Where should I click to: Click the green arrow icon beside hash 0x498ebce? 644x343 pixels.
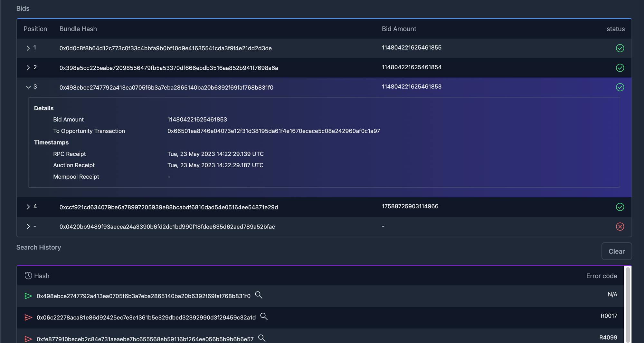coord(28,296)
